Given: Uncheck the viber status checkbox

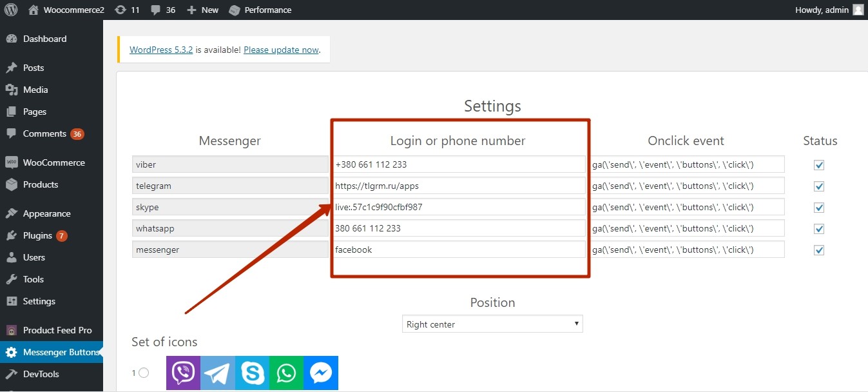Looking at the screenshot, I should [x=819, y=165].
